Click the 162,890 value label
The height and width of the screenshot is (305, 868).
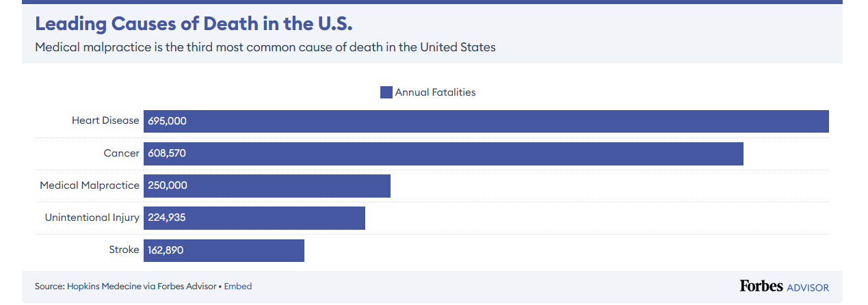[x=166, y=250]
